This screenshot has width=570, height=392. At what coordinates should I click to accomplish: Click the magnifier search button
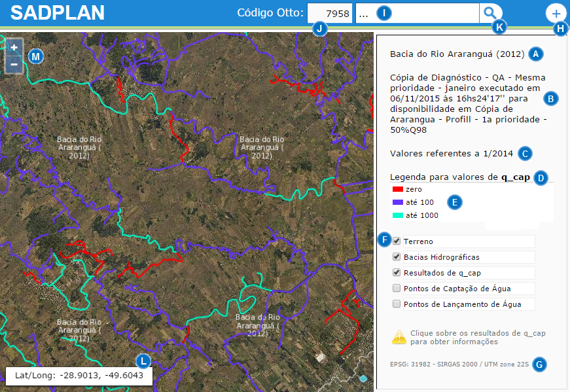click(490, 12)
